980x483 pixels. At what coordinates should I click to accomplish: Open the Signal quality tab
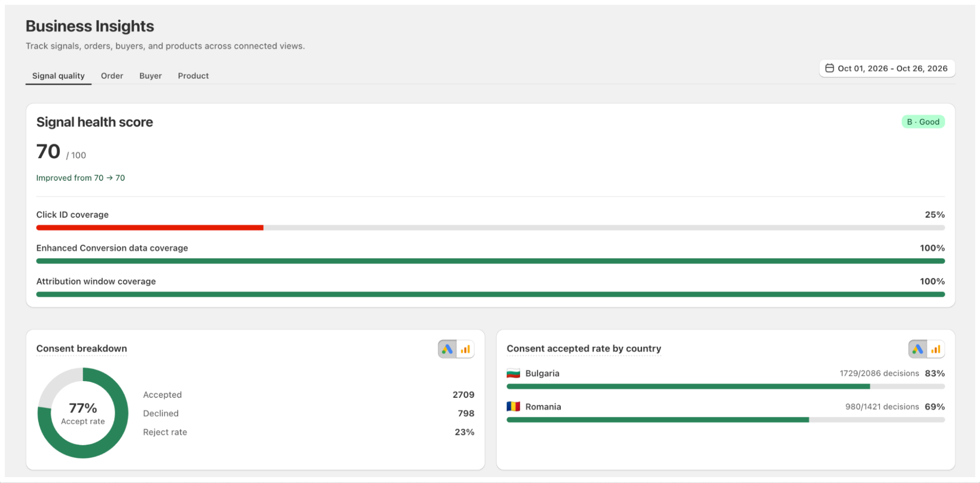tap(58, 76)
